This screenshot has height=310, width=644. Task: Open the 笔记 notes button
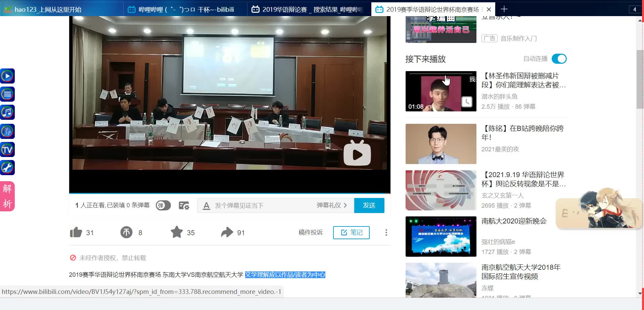click(351, 232)
